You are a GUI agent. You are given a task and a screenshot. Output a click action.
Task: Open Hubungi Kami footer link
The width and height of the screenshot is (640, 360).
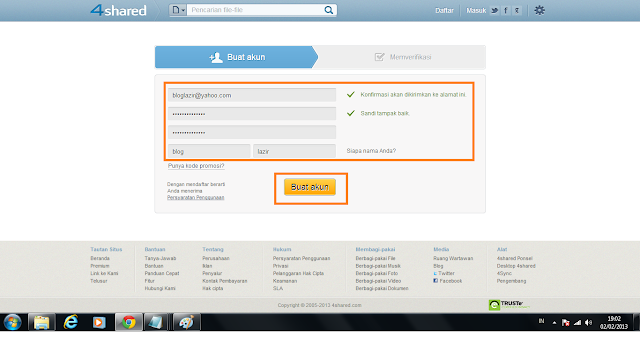(x=160, y=288)
